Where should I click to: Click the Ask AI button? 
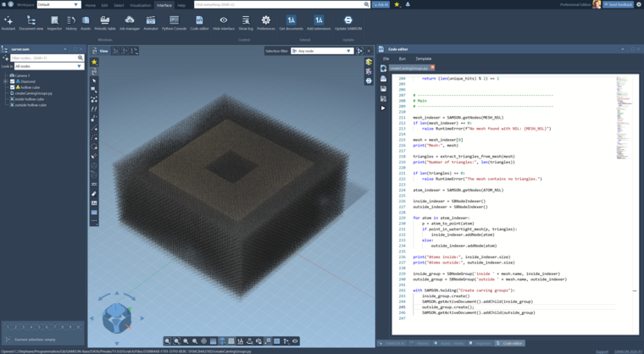(x=380, y=4)
